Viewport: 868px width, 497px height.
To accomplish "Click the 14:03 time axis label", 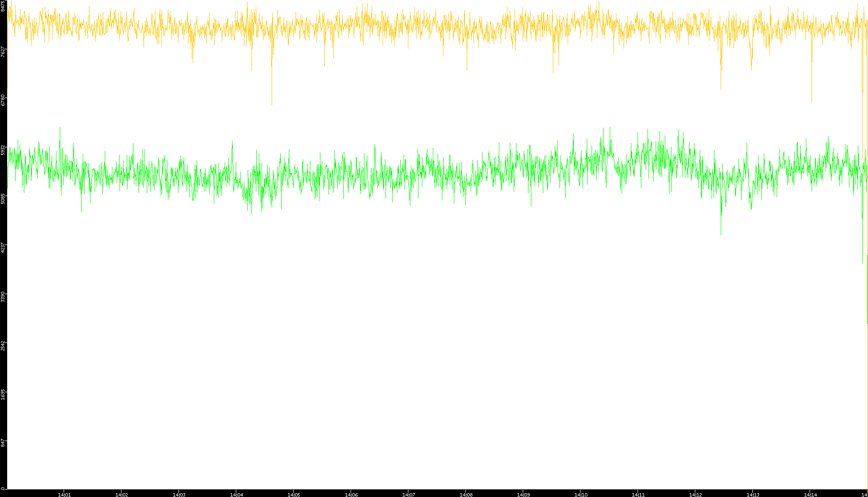I will [x=179, y=495].
